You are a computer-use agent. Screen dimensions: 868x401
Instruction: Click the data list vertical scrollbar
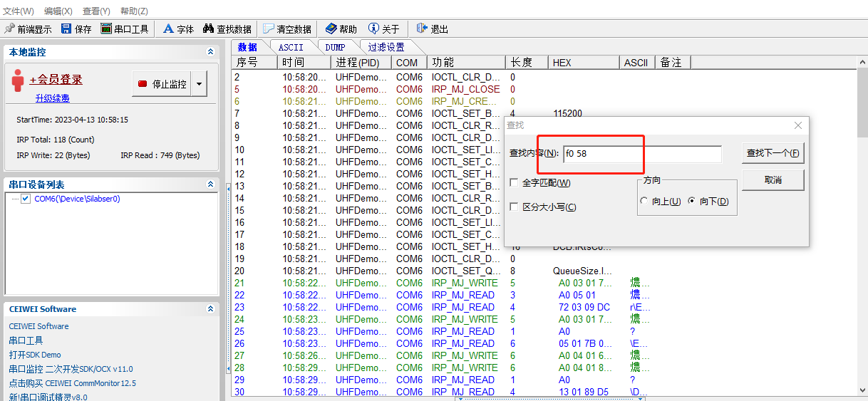pos(862,228)
